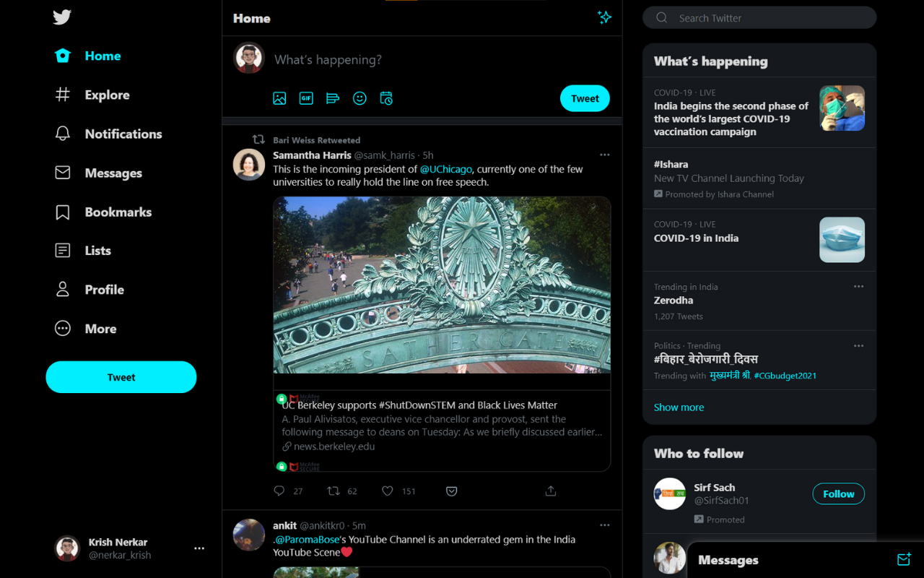This screenshot has width=924, height=578.
Task: Reply to Samantha Harris's tweet
Action: pos(279,491)
